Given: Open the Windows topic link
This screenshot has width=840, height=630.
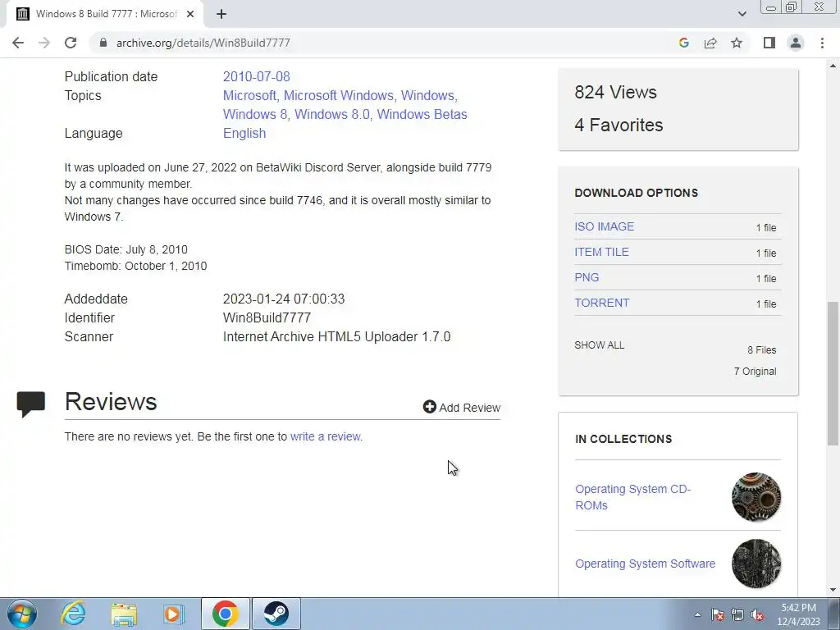Looking at the screenshot, I should point(428,95).
